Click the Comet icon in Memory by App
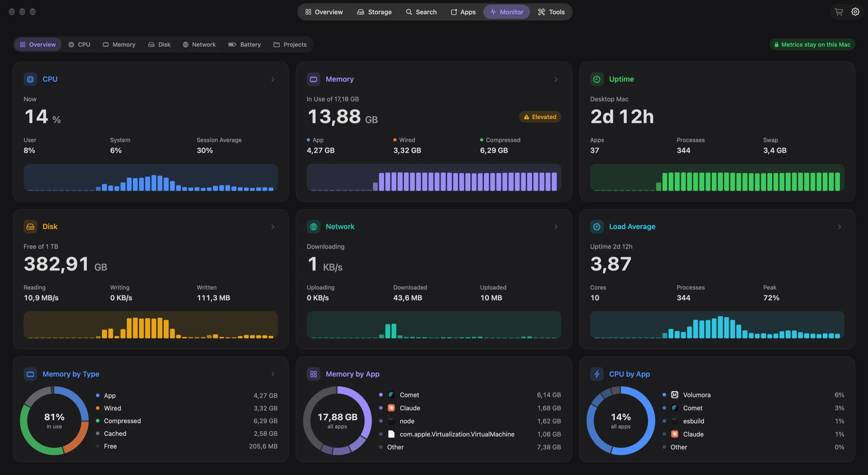The image size is (868, 475). (x=391, y=395)
